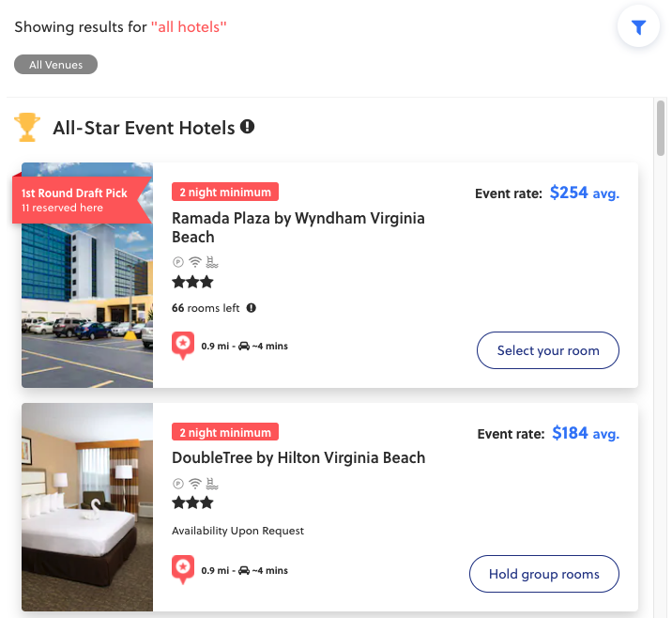This screenshot has height=618, width=672.
Task: Click the All Venues filter chip
Action: [x=55, y=65]
